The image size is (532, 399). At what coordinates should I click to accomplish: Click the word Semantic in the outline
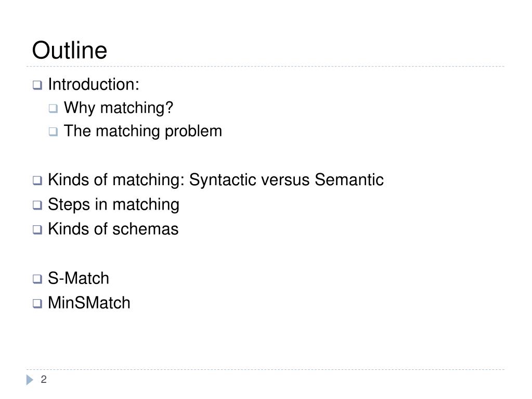coord(349,180)
